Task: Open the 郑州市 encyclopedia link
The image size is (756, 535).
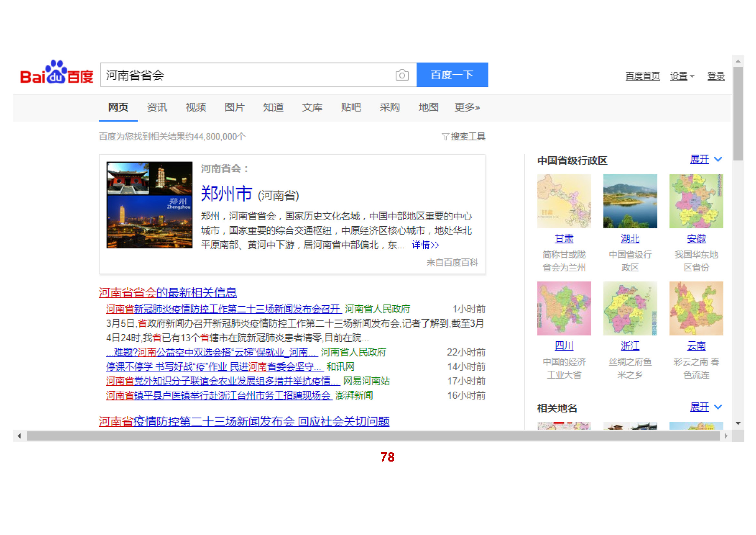Action: [226, 194]
